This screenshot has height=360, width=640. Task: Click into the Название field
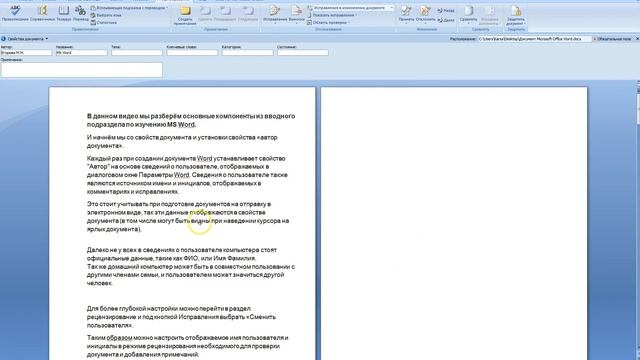click(82, 53)
